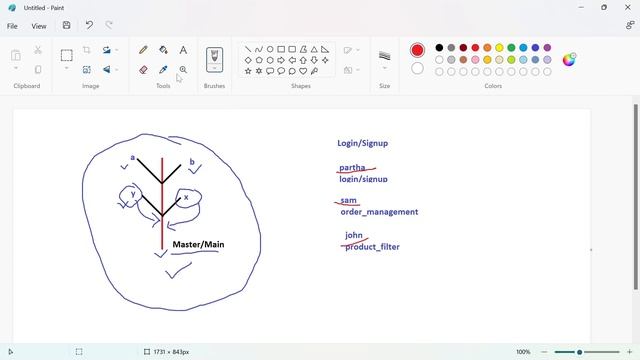Click the zoom slider handle
Viewport: 640px width, 360px height.
[579, 352]
